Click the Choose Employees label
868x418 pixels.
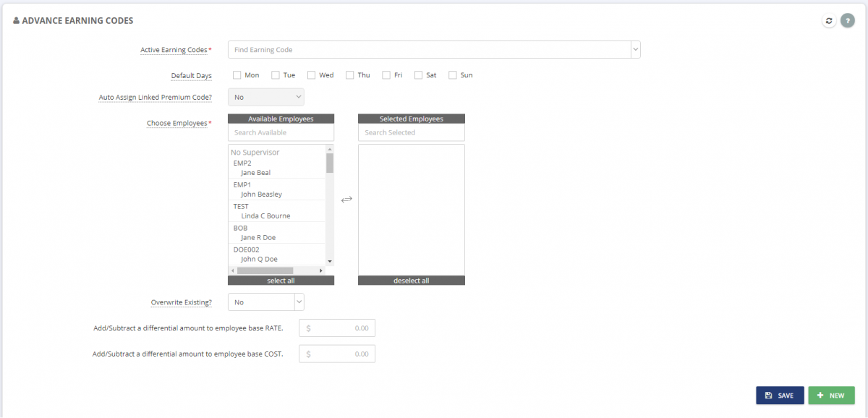(x=177, y=123)
